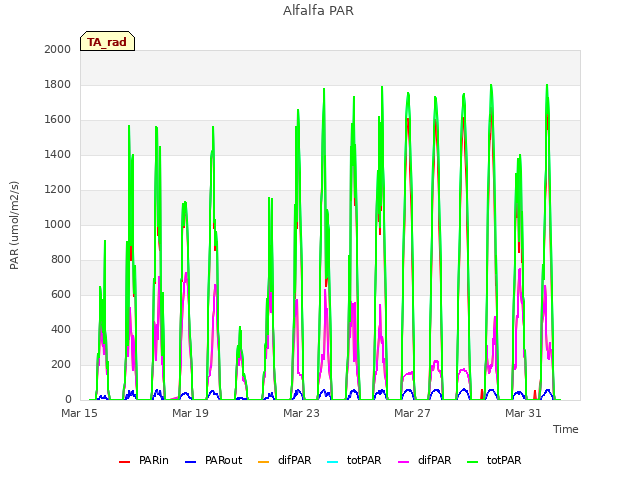Click the 0 y-axis tick label

point(68,400)
